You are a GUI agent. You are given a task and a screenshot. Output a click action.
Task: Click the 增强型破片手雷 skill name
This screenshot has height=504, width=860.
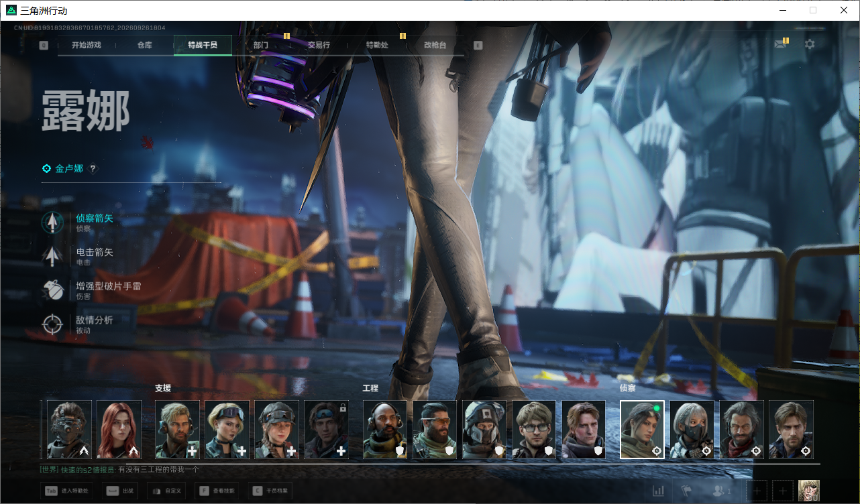109,286
